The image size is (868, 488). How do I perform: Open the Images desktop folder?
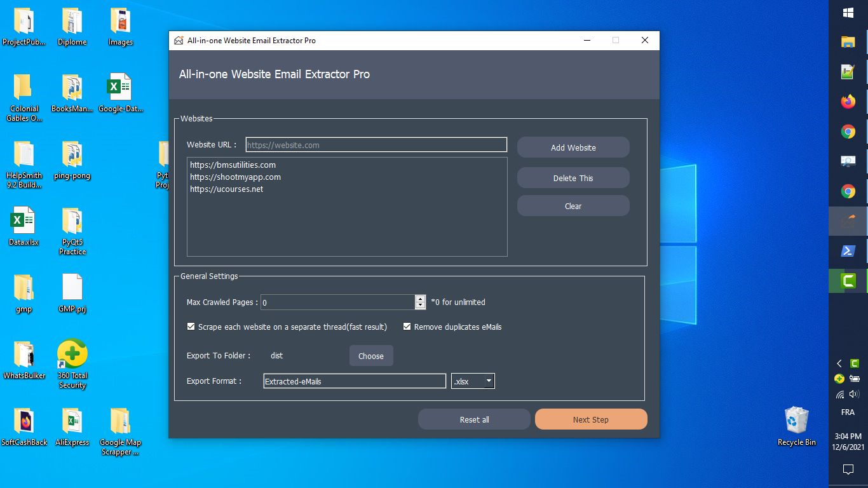120,27
